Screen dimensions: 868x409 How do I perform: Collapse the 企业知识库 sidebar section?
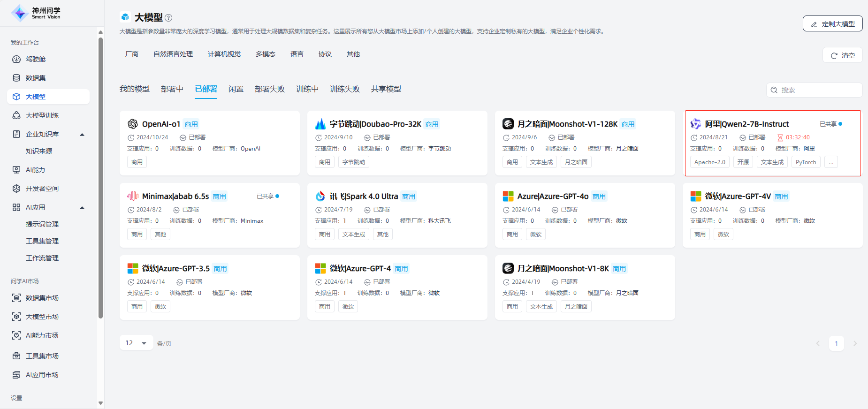click(x=82, y=135)
